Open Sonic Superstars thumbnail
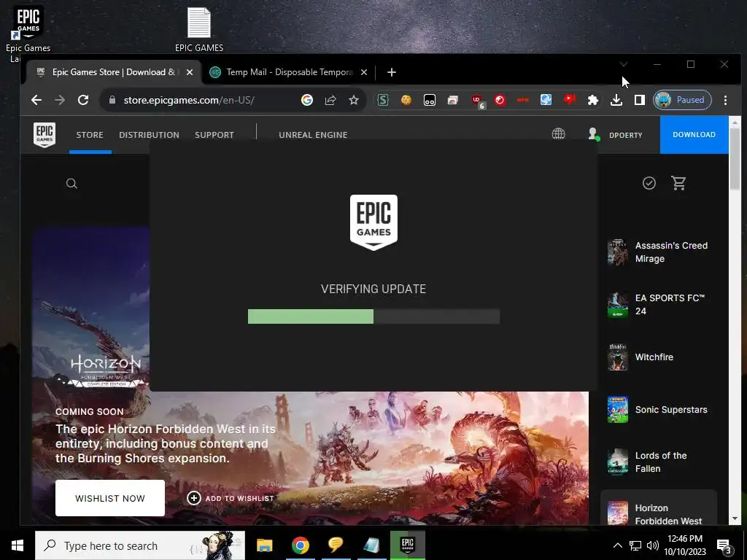Screen dimensions: 747x560 coord(618,410)
